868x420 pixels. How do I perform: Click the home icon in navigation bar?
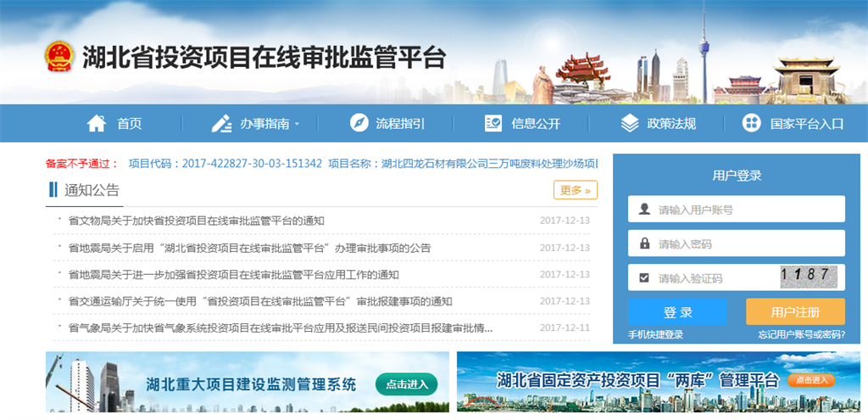point(97,124)
